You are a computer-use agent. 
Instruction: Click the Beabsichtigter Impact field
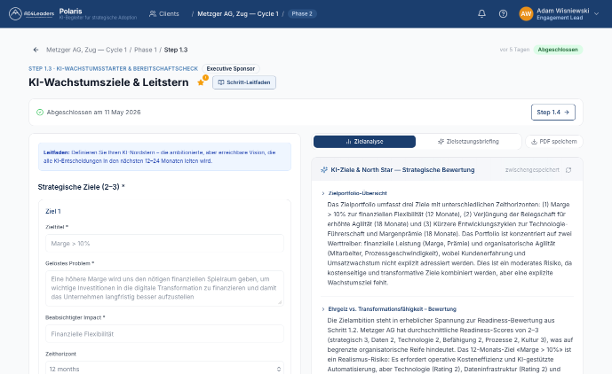[x=164, y=334]
